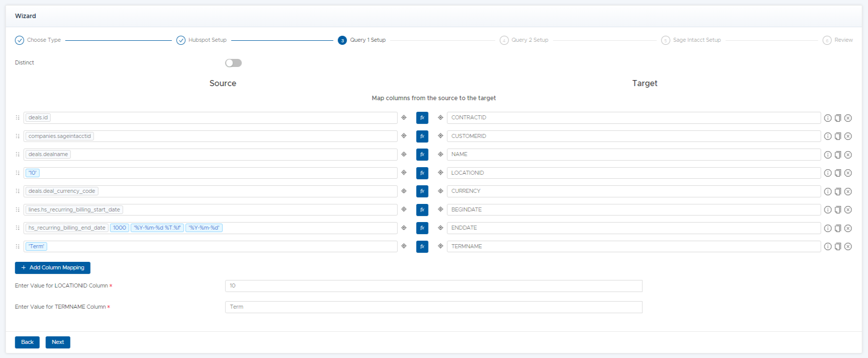Show info for CUSTOMERID mapping
Viewport: 868px width, 358px height.
[828, 136]
